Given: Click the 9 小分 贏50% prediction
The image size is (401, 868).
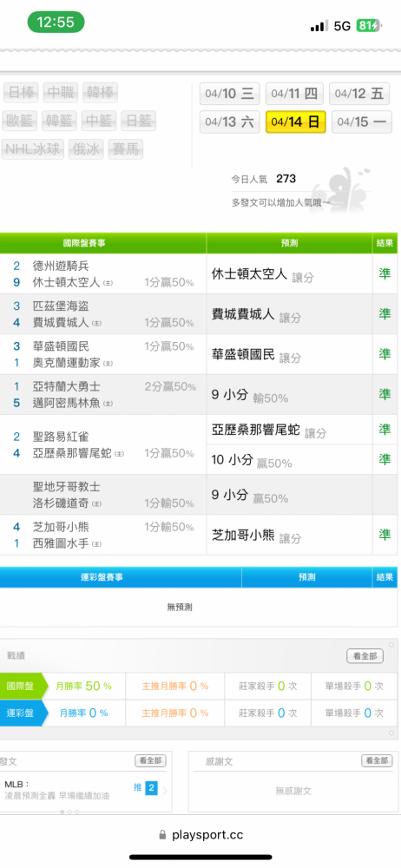Looking at the screenshot, I should [x=250, y=495].
